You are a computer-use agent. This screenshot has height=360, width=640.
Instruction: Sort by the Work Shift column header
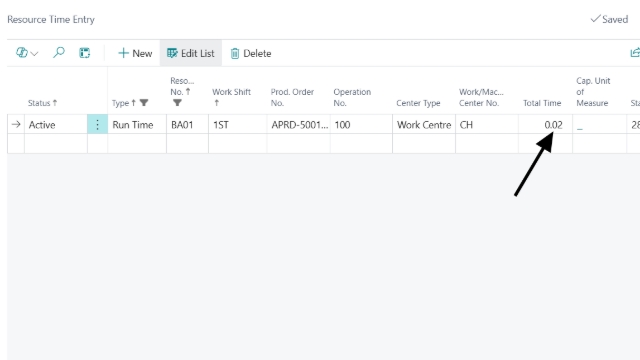pyautogui.click(x=231, y=97)
